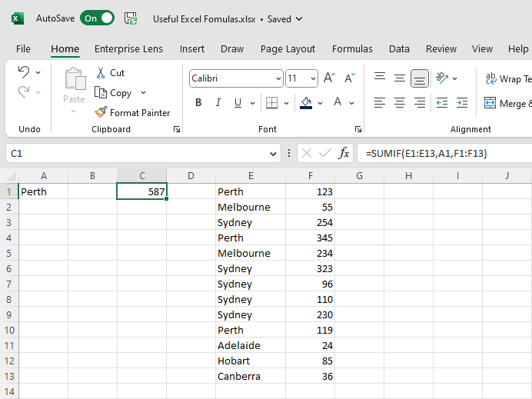
Task: Click the Fill Color yellow bucket swatch
Action: (307, 103)
